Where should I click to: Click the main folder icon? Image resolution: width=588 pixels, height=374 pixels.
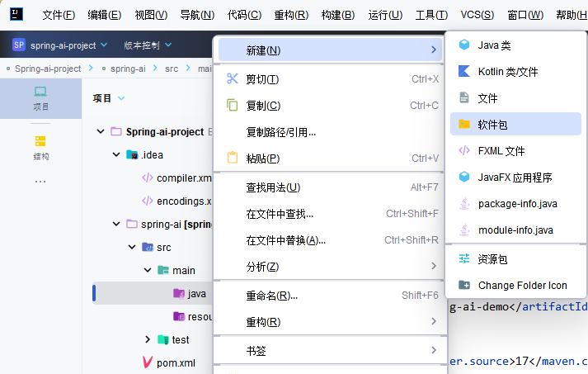coord(163,270)
